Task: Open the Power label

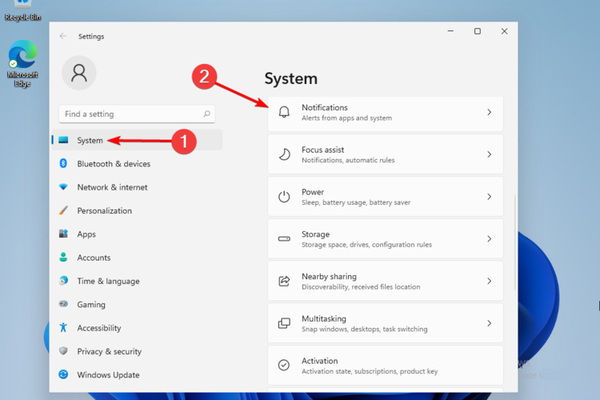Action: (313, 192)
